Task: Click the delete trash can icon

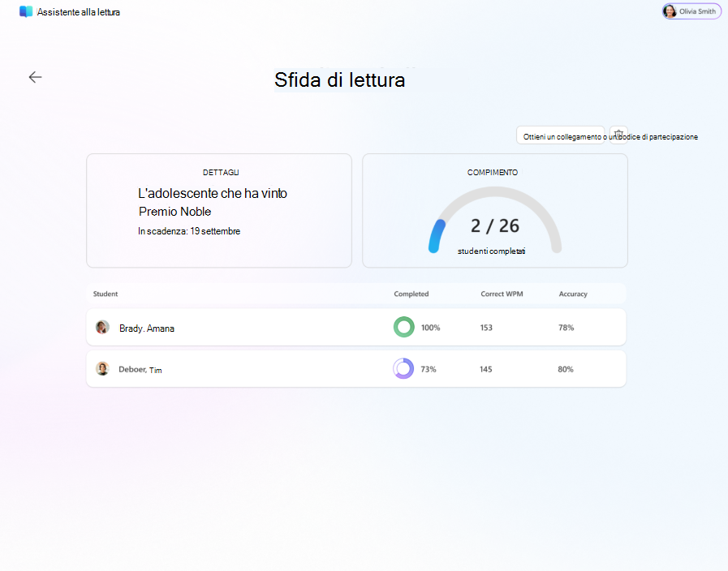Action: click(618, 135)
